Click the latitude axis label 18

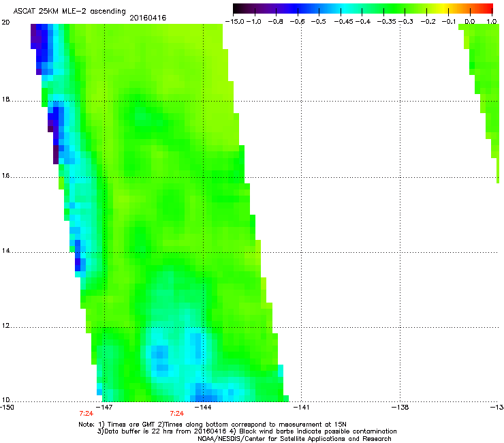click(5, 100)
